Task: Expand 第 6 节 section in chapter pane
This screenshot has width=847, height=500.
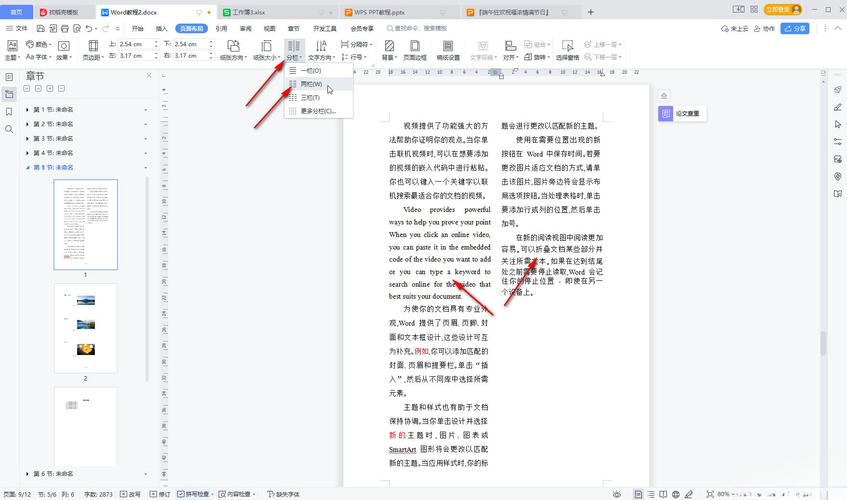Action: point(28,474)
